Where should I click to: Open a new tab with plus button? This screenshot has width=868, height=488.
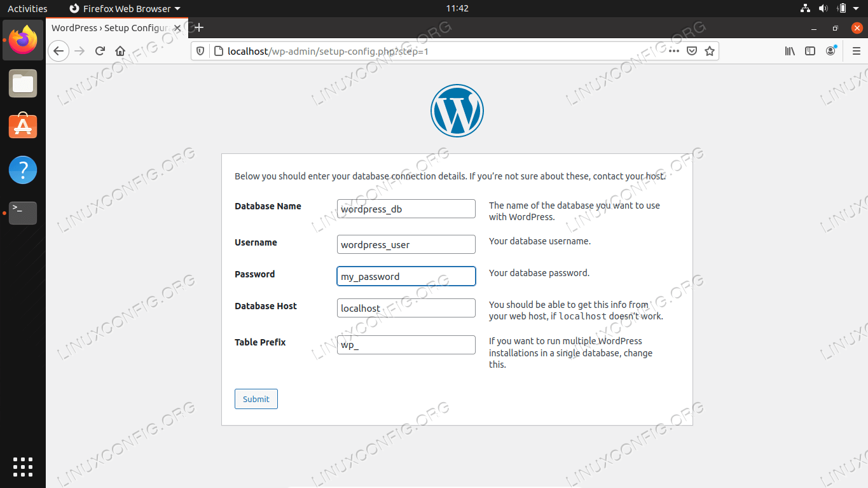tap(199, 27)
